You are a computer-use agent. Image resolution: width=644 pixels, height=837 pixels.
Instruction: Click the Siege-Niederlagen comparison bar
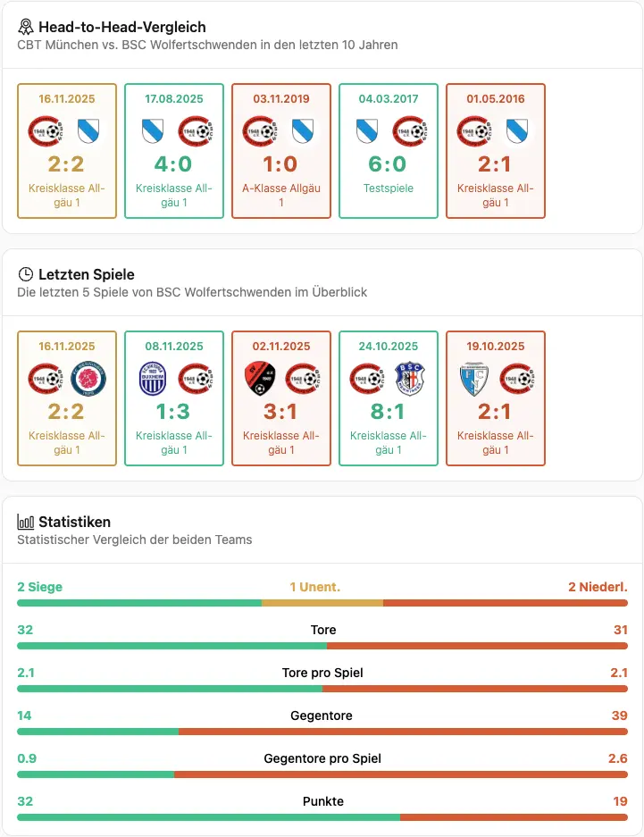click(x=322, y=603)
